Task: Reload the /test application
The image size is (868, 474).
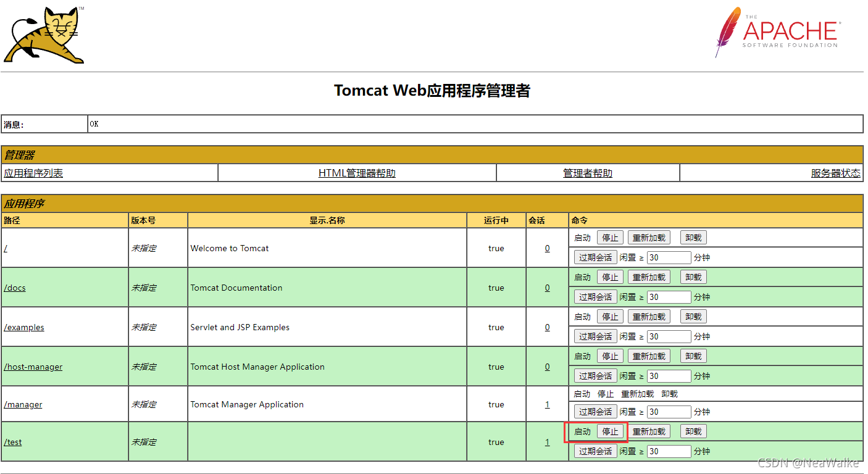Action: click(x=649, y=431)
